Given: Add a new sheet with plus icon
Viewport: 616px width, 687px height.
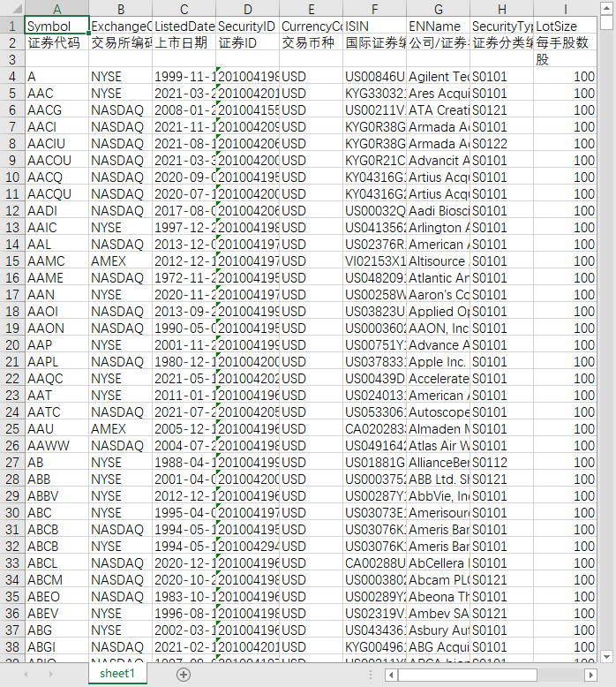Looking at the screenshot, I should point(184,675).
